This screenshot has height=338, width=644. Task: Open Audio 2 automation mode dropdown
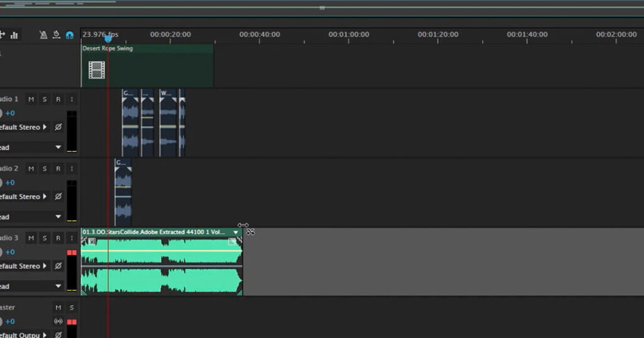tap(58, 217)
